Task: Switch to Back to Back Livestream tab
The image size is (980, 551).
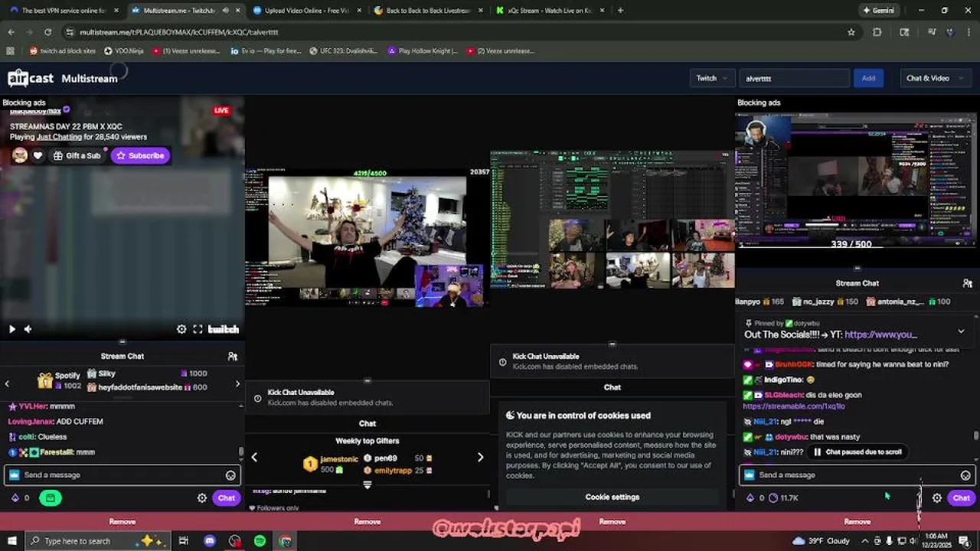Action: click(427, 11)
